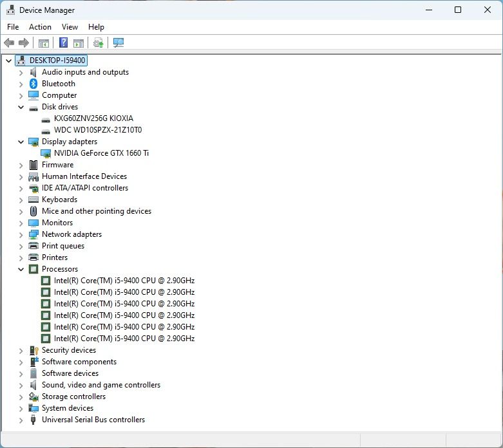Collapse the Disk drives category
503x448 pixels.
[21, 107]
